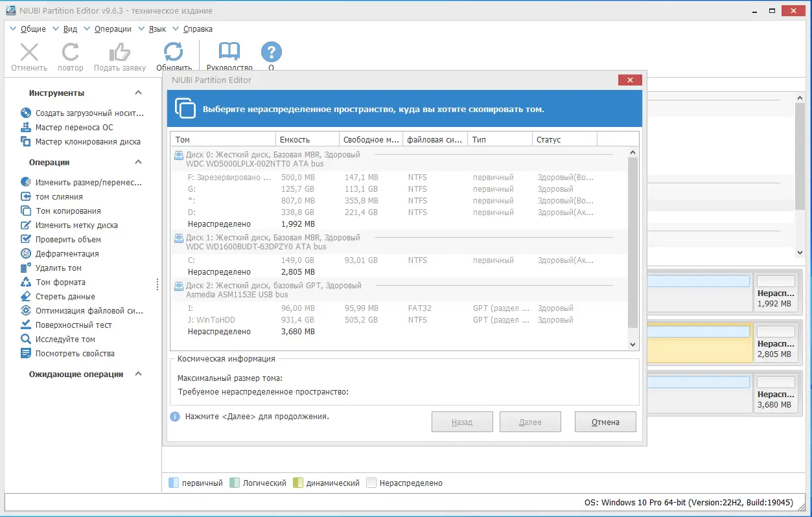The image size is (812, 517).
Task: Click the C: partition row
Action: point(399,260)
